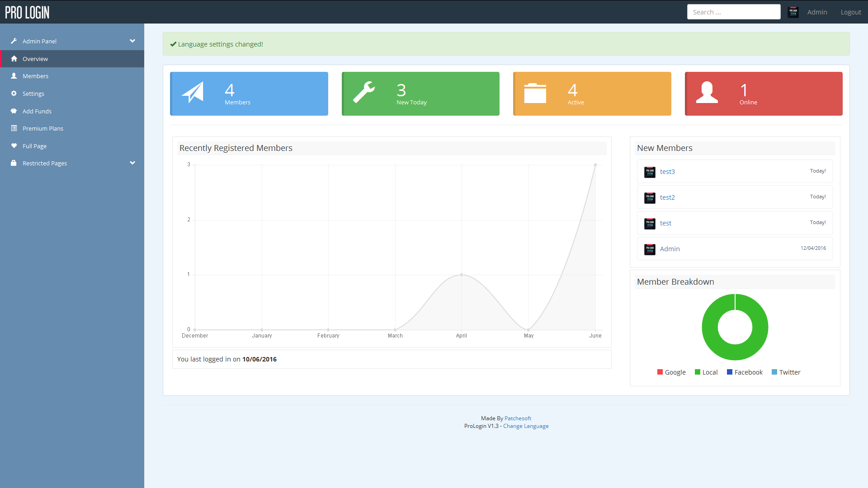The image size is (868, 488).
Task: Expand the Restricted Pages chevron
Action: 132,163
